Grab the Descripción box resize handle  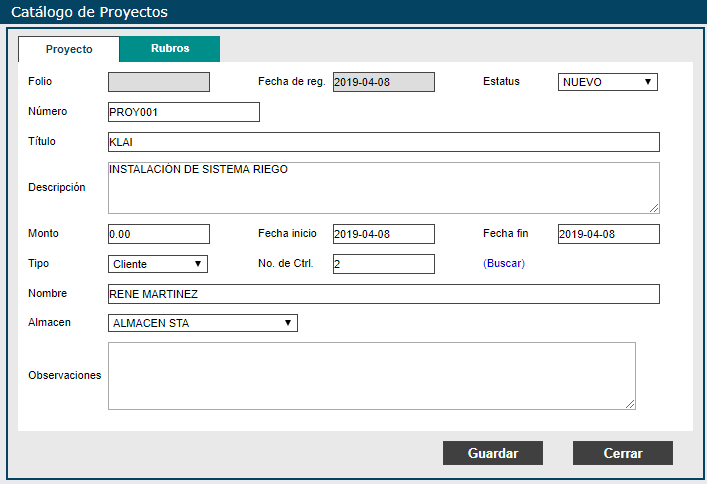point(654,208)
